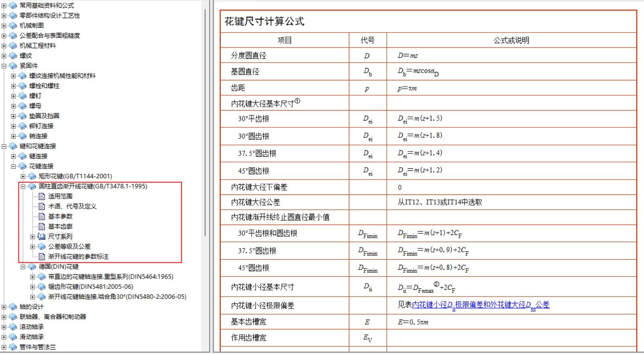Screen dimensions: 644x354
Task: Select 螺纹连接机械性能和材料 in the tree
Action: tap(62, 76)
